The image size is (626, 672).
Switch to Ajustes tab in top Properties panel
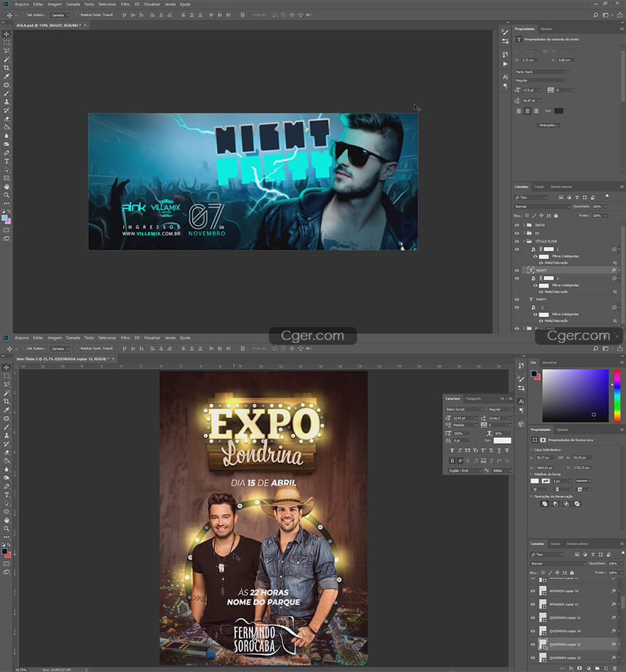[x=546, y=29]
